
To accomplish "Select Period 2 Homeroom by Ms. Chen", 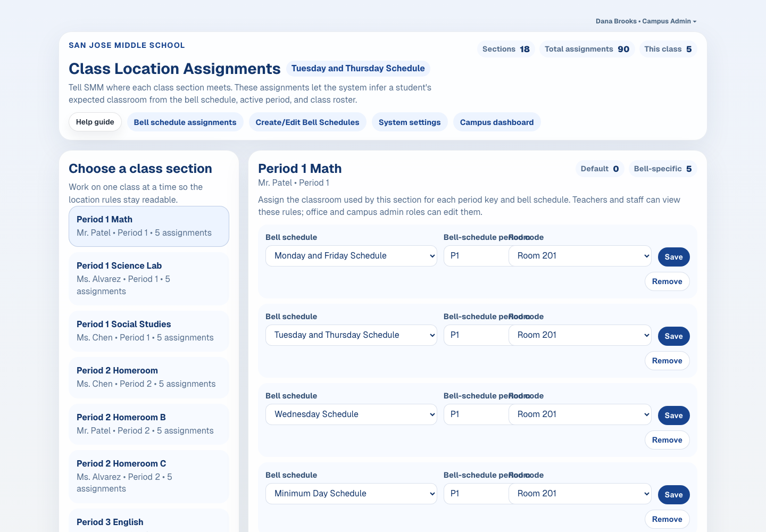I will pos(149,377).
